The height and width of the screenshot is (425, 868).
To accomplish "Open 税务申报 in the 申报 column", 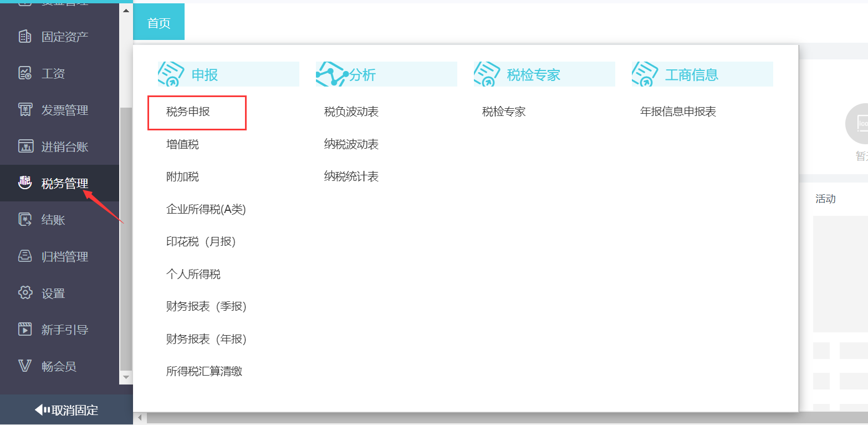I will tap(188, 112).
